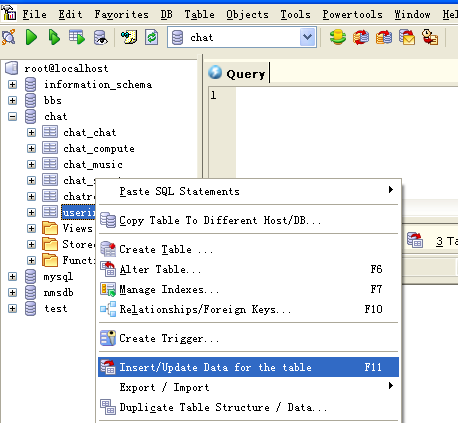Expand the information_schema database node
Screen dimensions: 458x424
pos(12,84)
